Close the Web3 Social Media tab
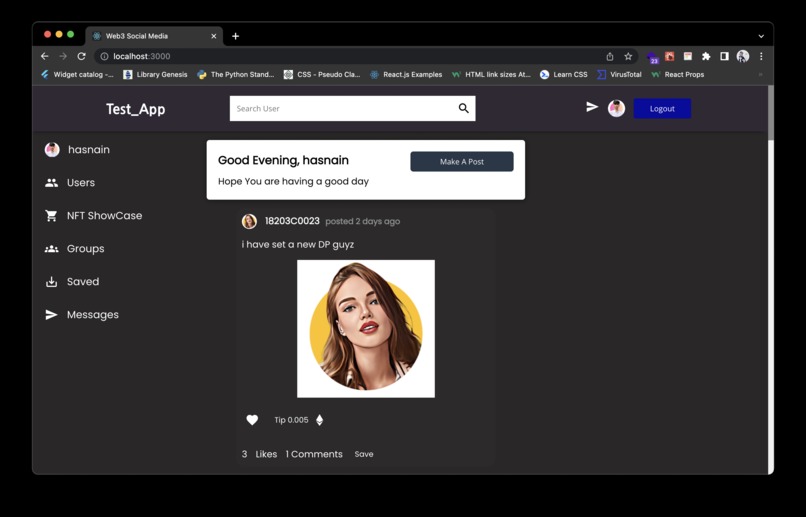This screenshot has height=517, width=806. (x=214, y=36)
